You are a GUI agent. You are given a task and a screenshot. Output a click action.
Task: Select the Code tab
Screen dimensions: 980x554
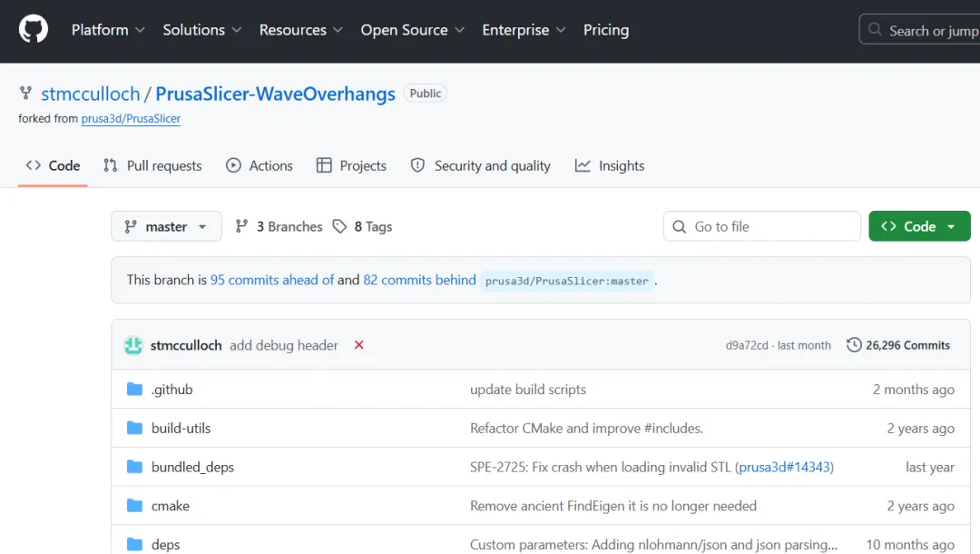pos(54,165)
